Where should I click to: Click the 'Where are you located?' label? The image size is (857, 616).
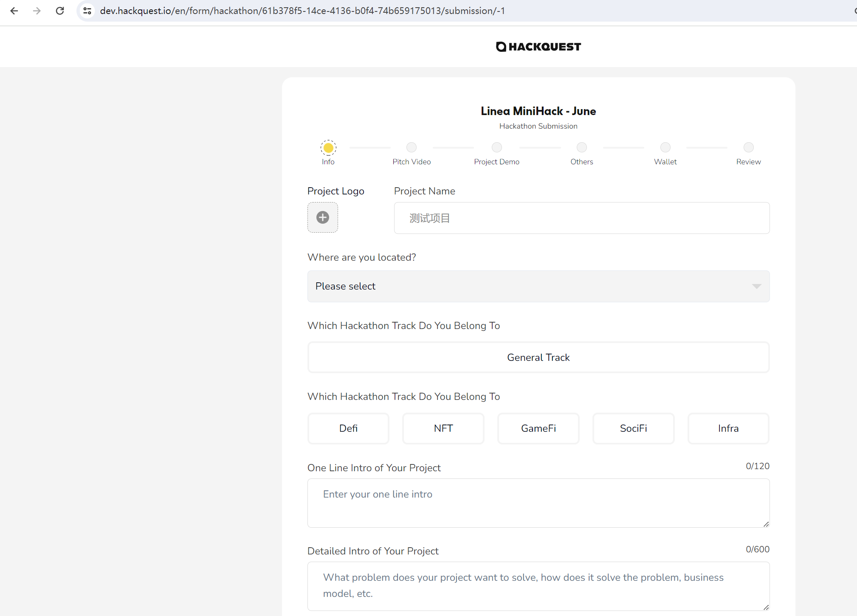(362, 257)
